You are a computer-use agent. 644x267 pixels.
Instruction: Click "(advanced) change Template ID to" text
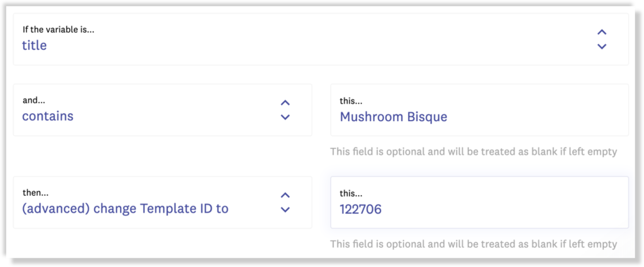coord(125,209)
